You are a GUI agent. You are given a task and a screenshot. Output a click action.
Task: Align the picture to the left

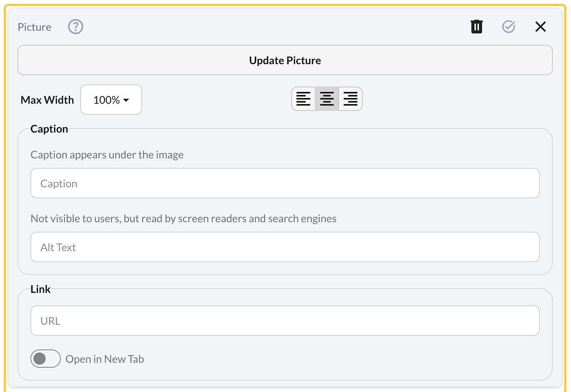(303, 99)
